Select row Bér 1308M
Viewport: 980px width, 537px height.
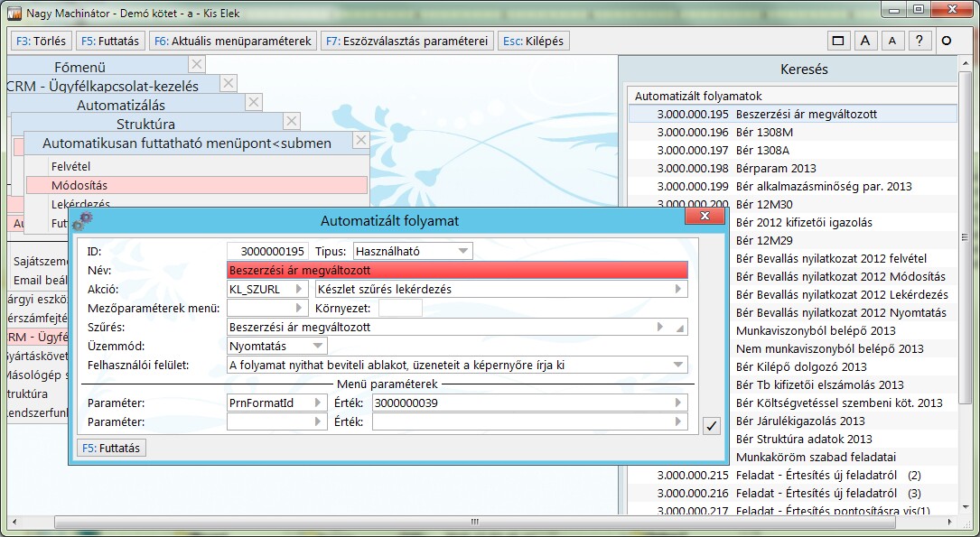coord(792,132)
